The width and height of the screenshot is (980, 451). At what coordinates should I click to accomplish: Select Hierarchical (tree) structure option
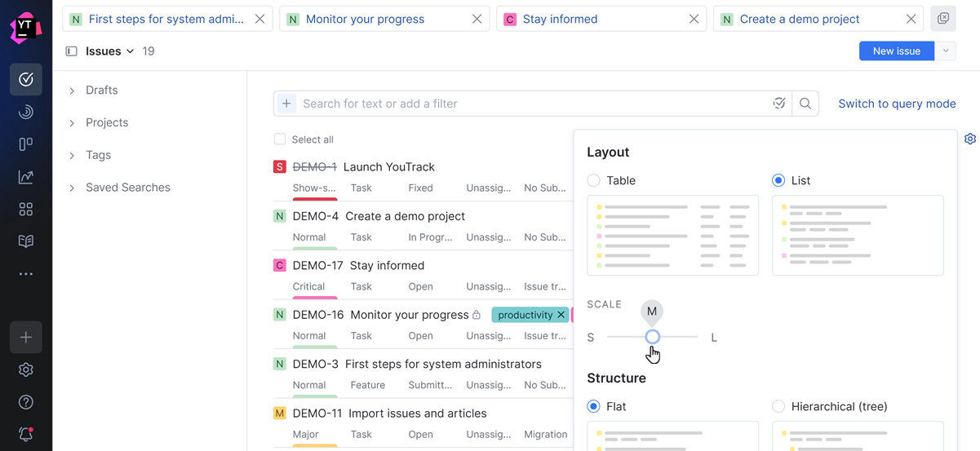click(x=778, y=406)
